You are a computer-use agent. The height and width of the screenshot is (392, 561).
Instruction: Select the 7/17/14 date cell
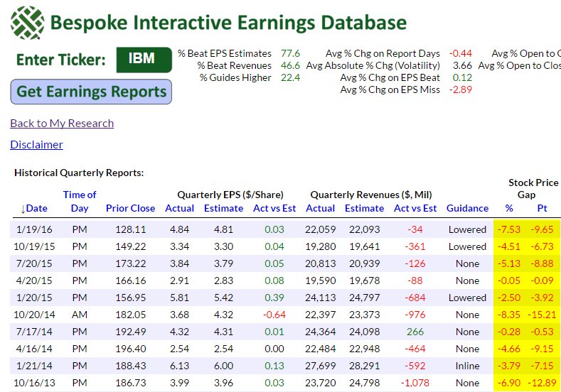[x=34, y=332]
